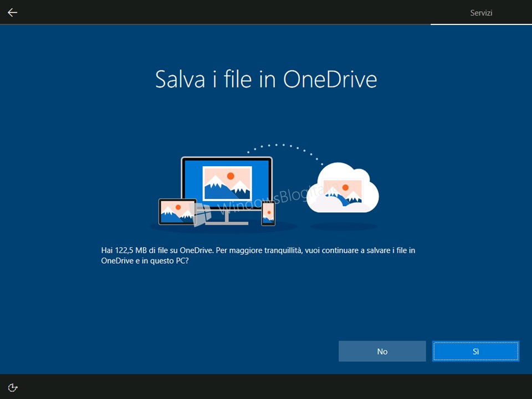Select the Servizi tab
The image size is (532, 399).
481,13
